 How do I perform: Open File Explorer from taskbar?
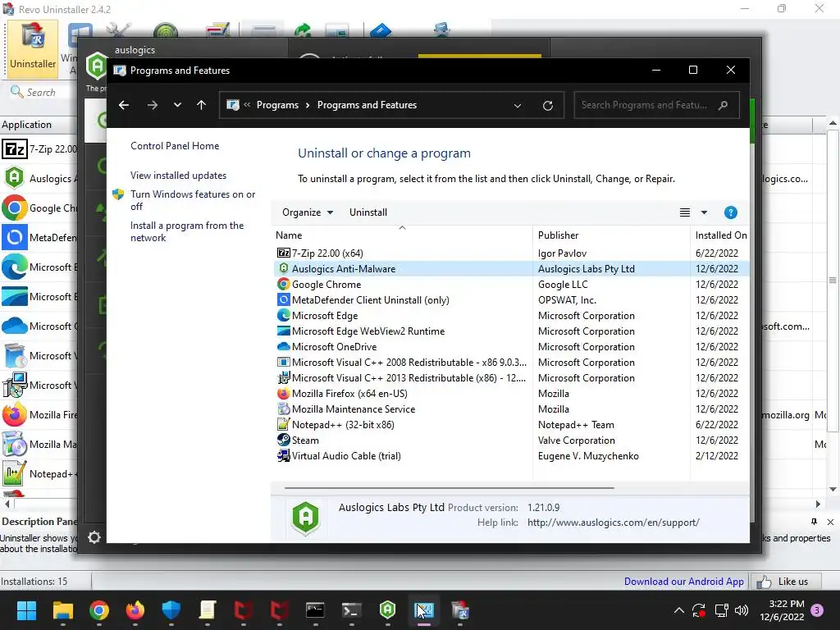pos(62,610)
